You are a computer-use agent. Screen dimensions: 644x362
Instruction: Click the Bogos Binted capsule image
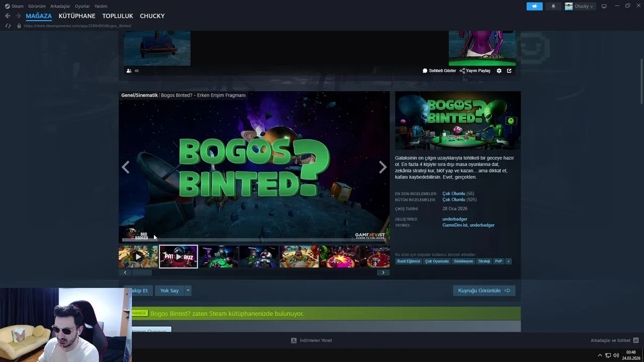[x=458, y=120]
